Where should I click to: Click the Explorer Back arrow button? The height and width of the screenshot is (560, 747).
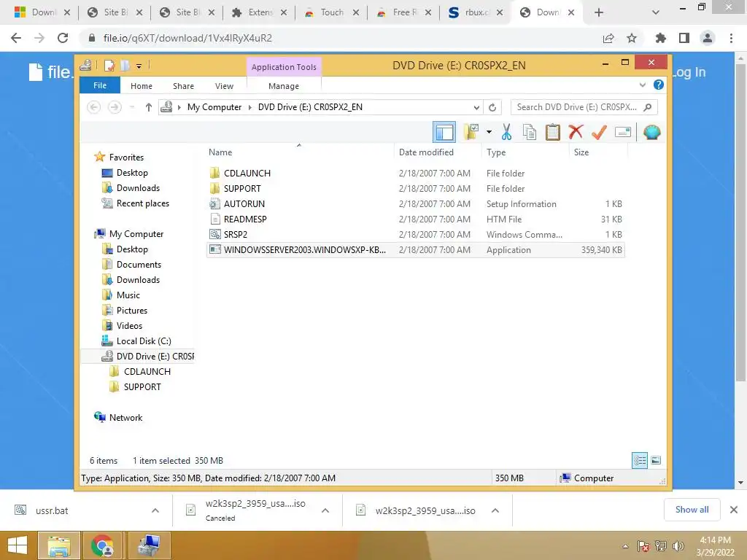click(94, 107)
